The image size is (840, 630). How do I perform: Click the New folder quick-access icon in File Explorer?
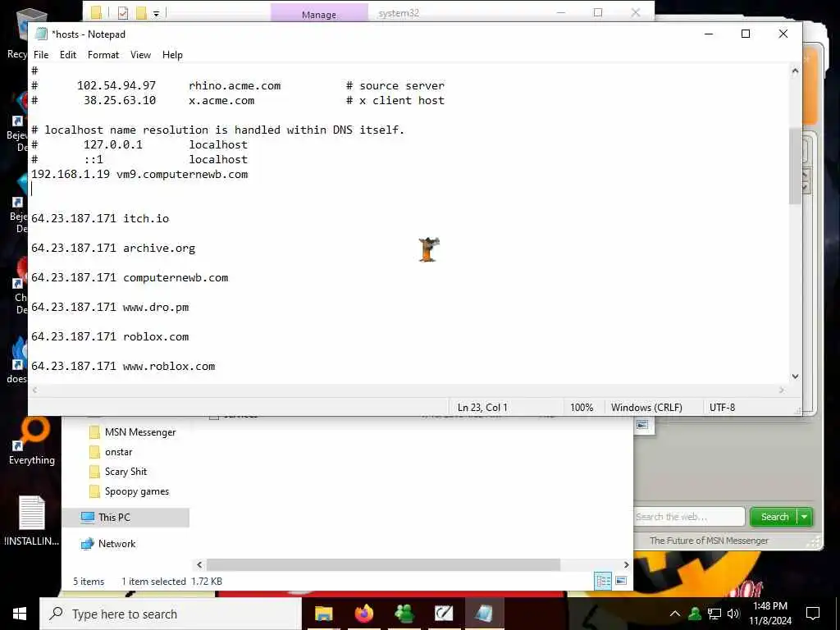(141, 13)
